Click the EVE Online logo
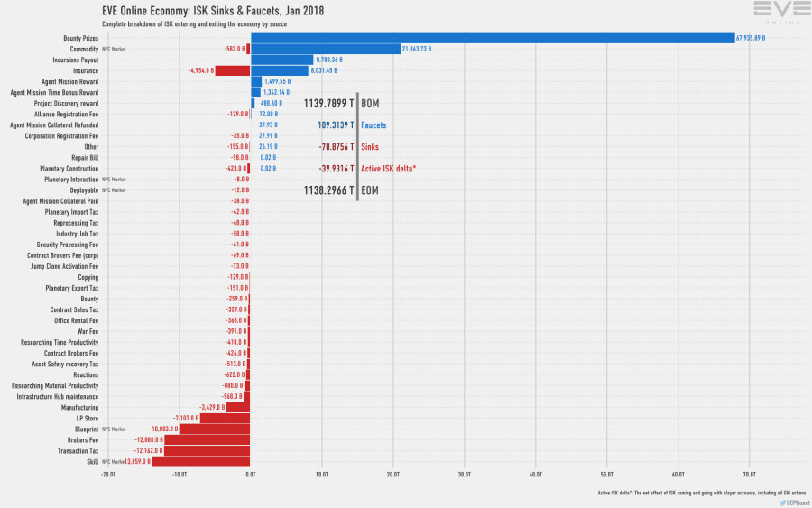 point(781,13)
